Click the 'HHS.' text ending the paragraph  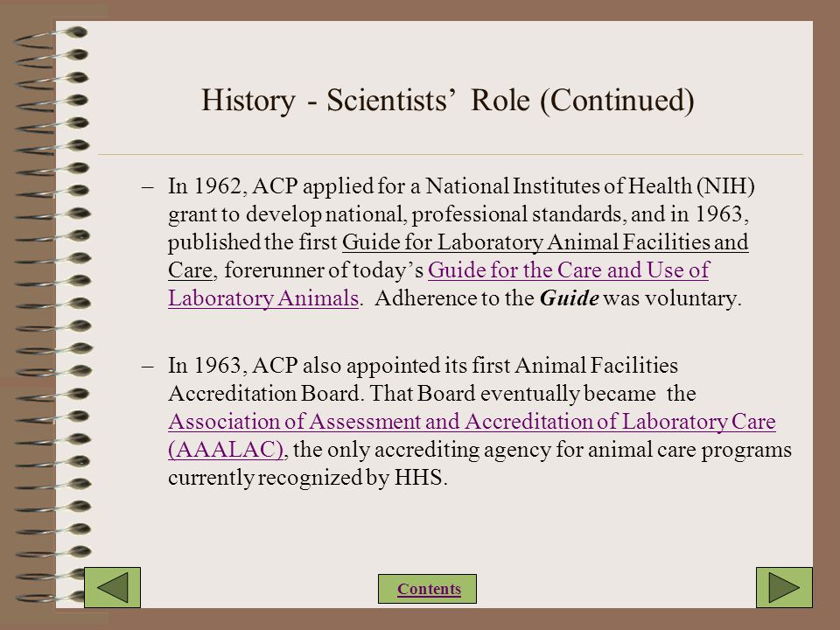pos(421,478)
